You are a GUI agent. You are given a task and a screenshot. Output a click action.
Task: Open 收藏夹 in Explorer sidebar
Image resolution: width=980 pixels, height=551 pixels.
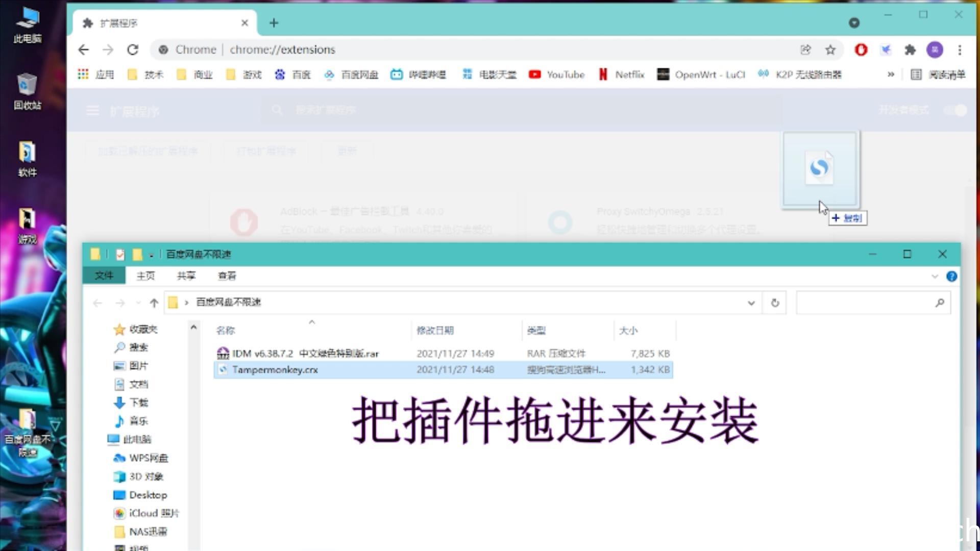[136, 329]
